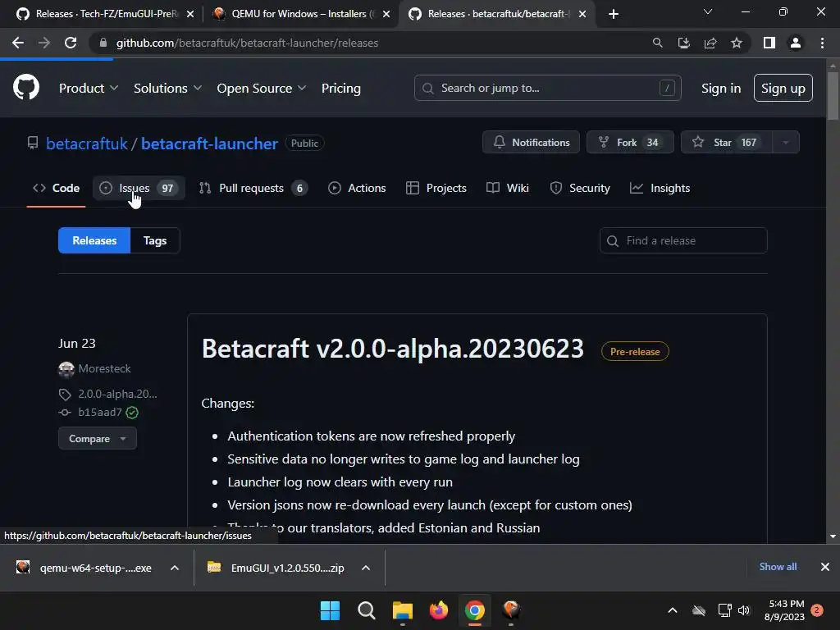
Task: Open the tab search chevron
Action: [708, 11]
